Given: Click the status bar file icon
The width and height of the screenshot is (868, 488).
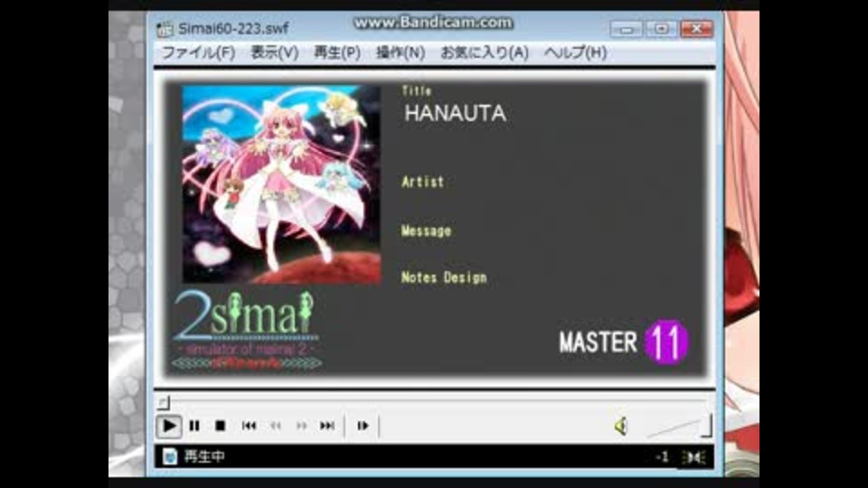Looking at the screenshot, I should point(170,456).
